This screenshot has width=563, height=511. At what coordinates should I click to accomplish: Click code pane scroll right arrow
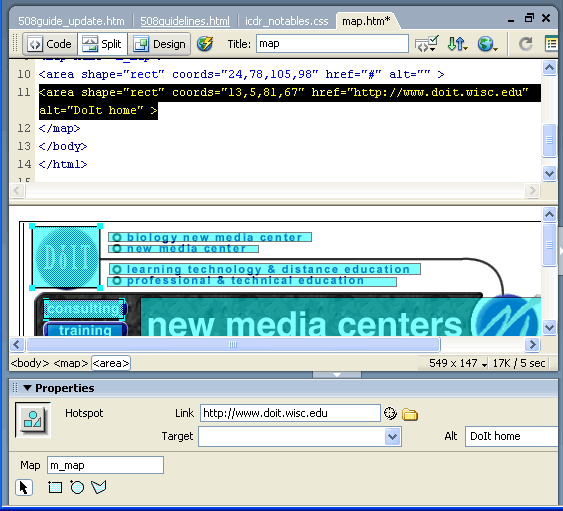[532, 190]
